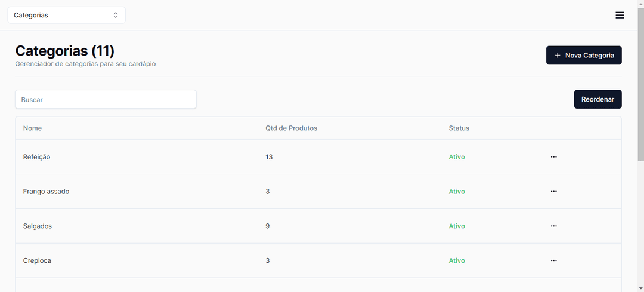Click the Status column header

[x=459, y=128]
